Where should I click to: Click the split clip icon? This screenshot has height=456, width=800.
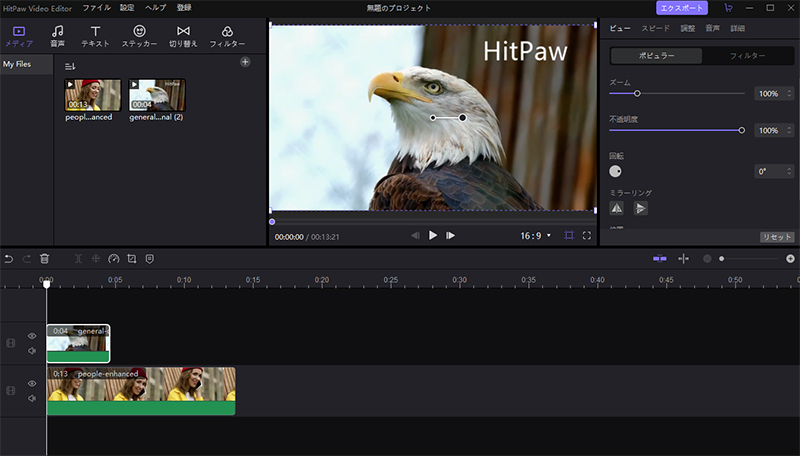pos(78,259)
